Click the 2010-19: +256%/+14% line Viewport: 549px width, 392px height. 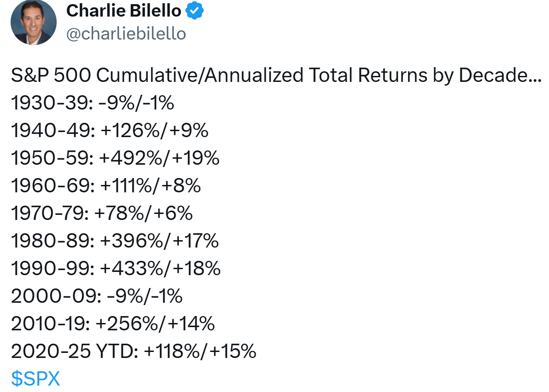pyautogui.click(x=113, y=324)
